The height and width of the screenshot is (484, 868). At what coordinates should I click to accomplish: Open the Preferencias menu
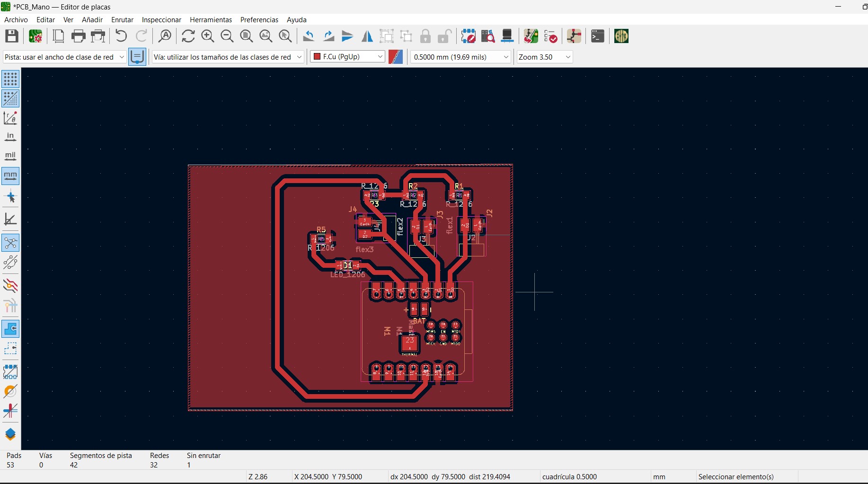[259, 19]
